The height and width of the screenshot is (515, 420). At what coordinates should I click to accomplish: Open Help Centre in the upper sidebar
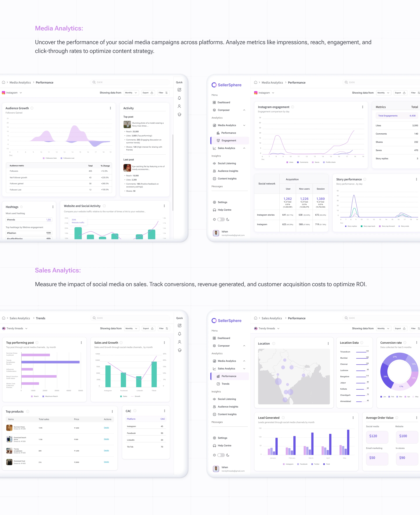(224, 210)
